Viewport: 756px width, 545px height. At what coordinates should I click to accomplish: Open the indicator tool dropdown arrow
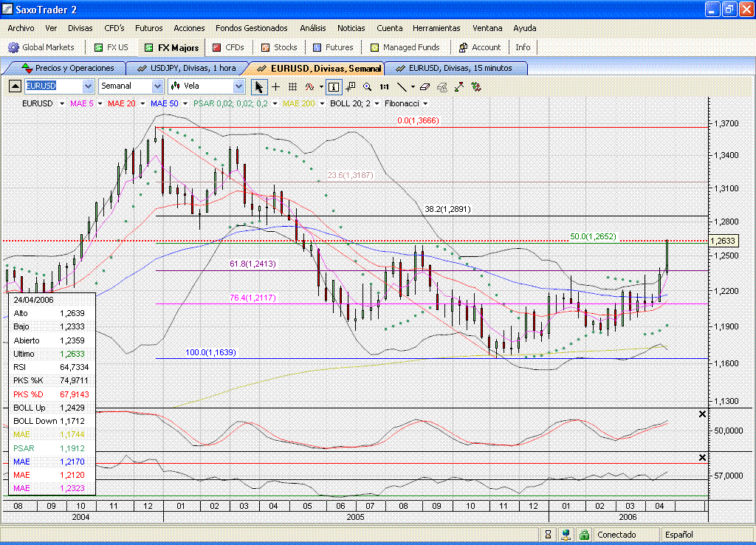(x=321, y=87)
